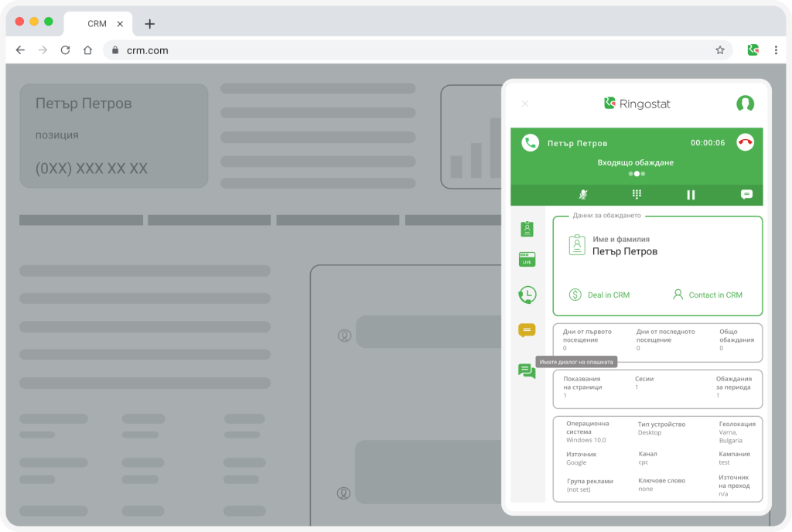The height and width of the screenshot is (532, 792).
Task: Click the call timer 00:00:06
Action: 708,143
